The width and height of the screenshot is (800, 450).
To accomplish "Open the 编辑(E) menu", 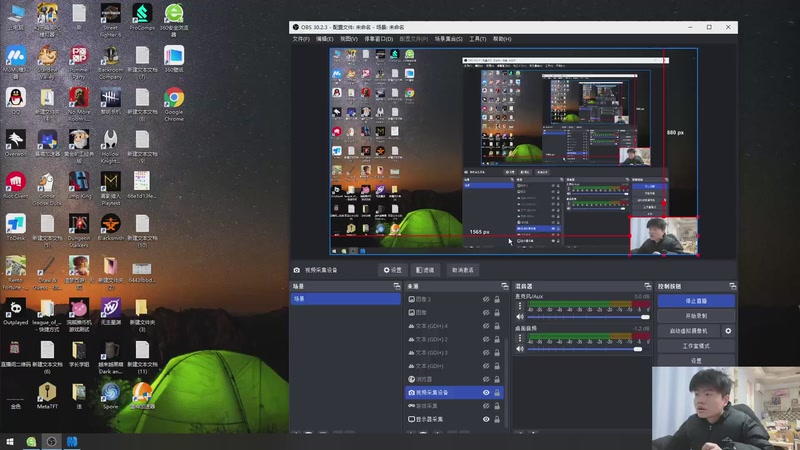I will tap(324, 39).
